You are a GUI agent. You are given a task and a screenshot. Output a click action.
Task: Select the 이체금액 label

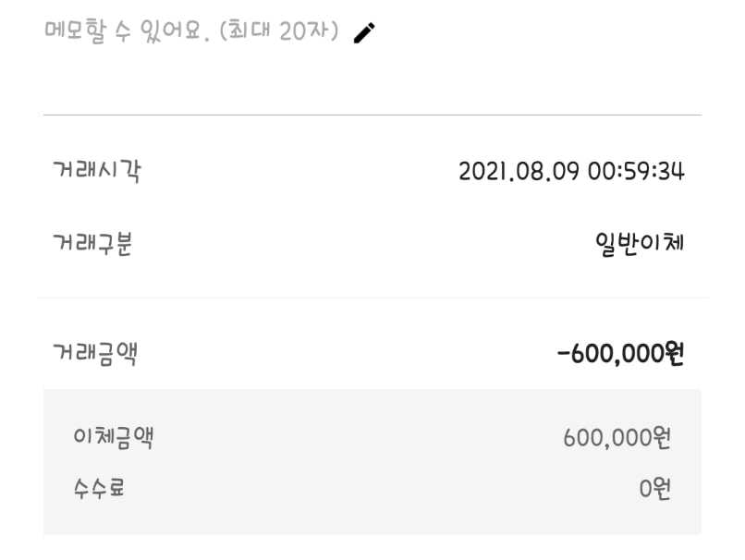(113, 437)
